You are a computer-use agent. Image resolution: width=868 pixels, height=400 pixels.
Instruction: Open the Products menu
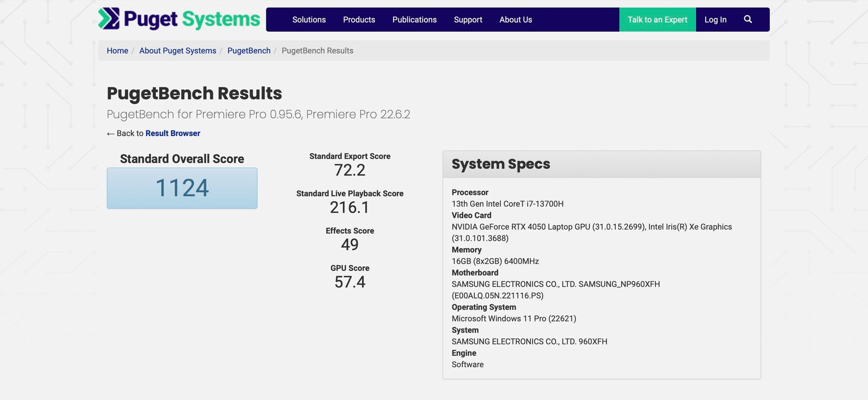[x=359, y=19]
